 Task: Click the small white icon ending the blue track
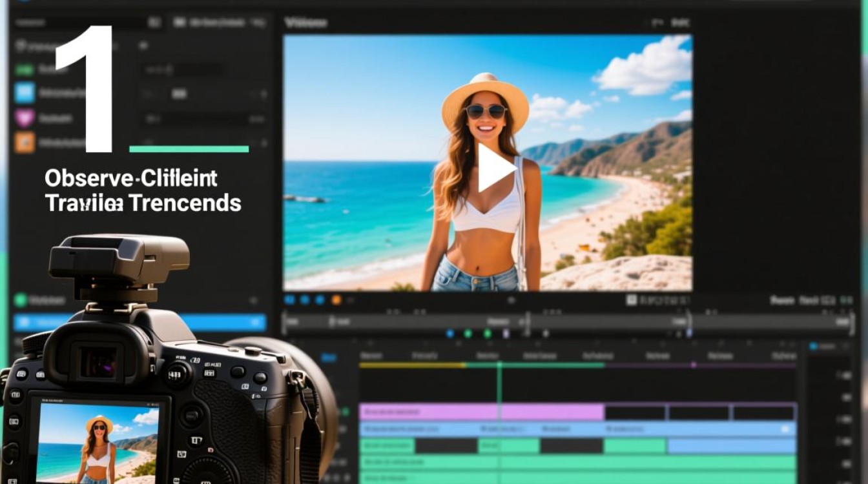pyautogui.click(x=785, y=429)
